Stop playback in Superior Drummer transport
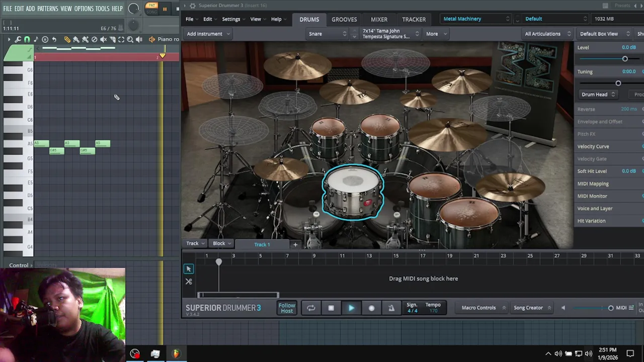 pyautogui.click(x=331, y=308)
